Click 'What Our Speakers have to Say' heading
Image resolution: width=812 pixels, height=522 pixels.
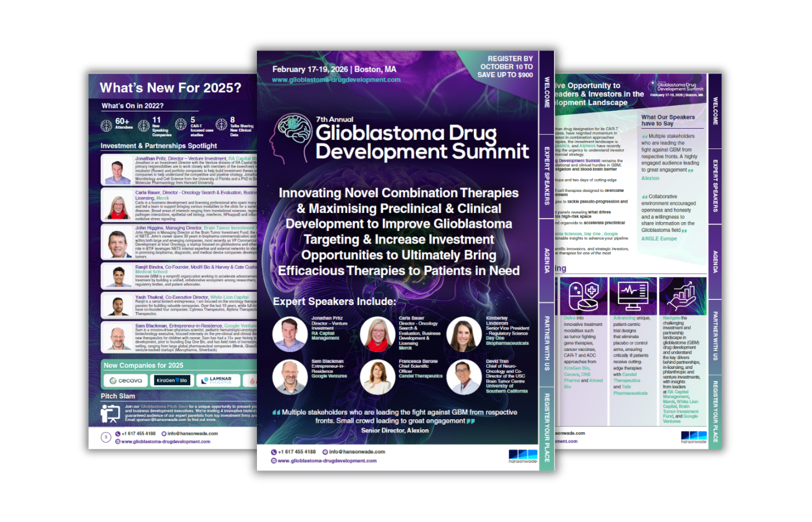[x=668, y=120]
